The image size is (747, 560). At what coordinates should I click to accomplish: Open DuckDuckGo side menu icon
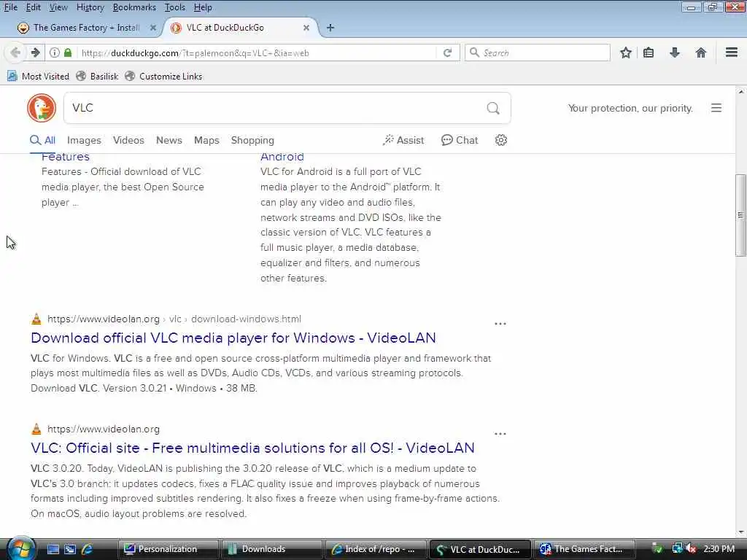click(716, 108)
